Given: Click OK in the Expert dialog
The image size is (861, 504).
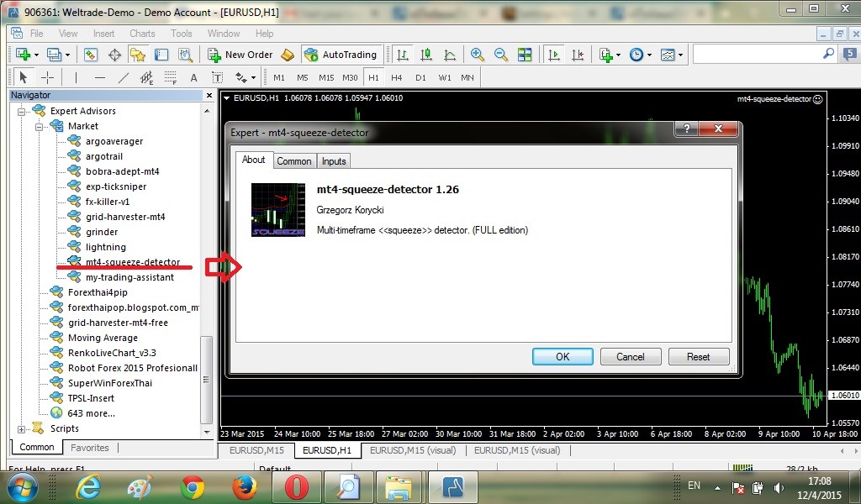Looking at the screenshot, I should click(563, 356).
